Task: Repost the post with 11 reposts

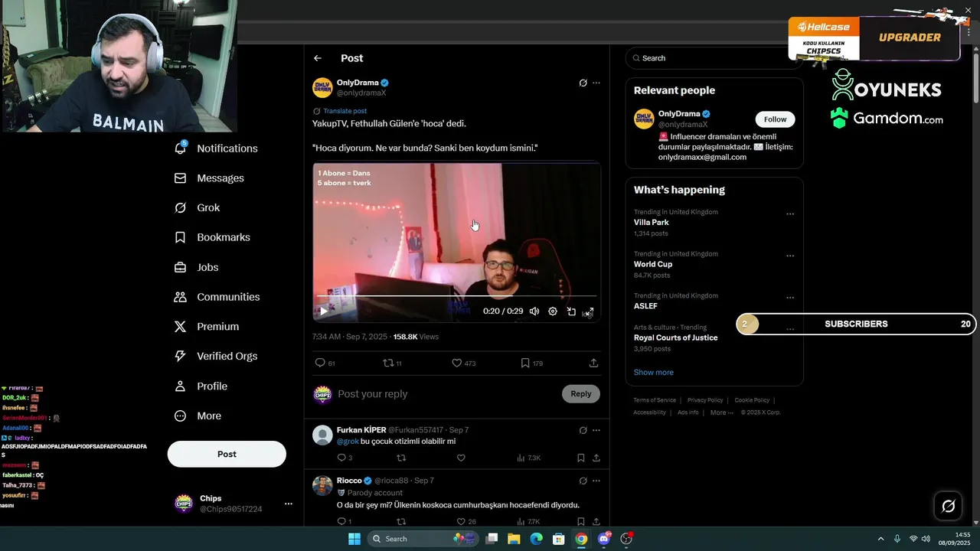Action: click(388, 363)
